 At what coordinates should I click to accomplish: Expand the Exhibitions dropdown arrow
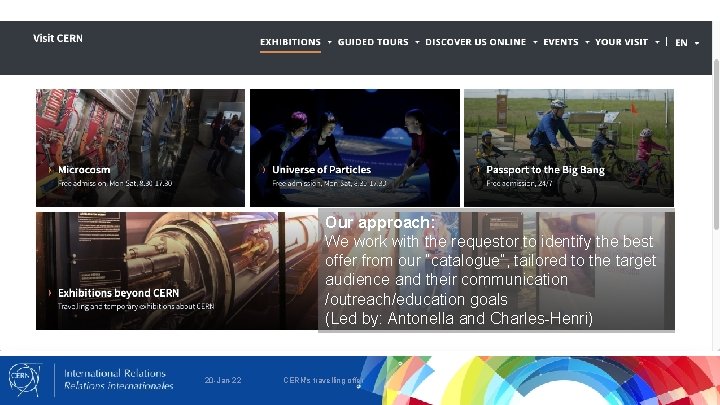(x=329, y=42)
